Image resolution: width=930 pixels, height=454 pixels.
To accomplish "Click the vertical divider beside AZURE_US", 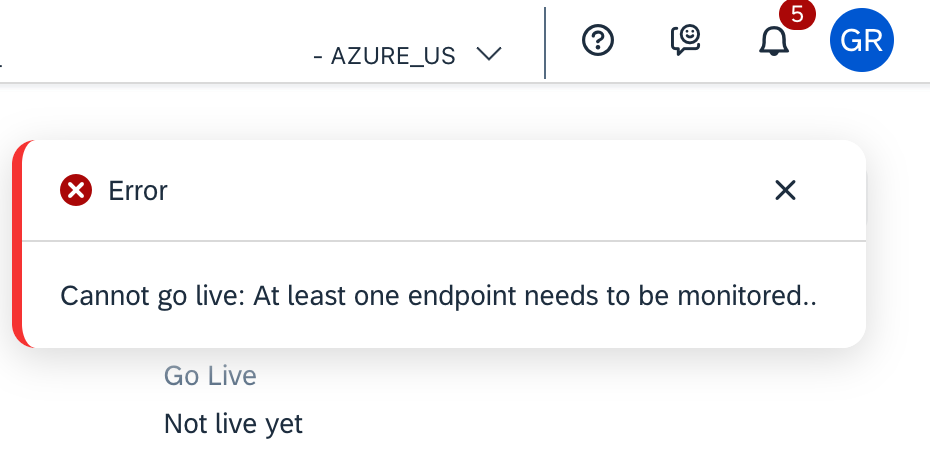I will [544, 43].
